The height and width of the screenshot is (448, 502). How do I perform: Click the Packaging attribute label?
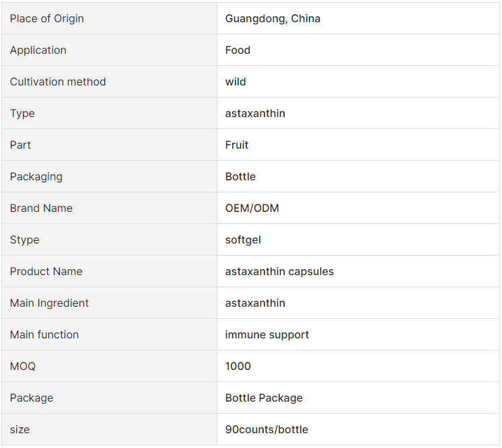pos(36,177)
